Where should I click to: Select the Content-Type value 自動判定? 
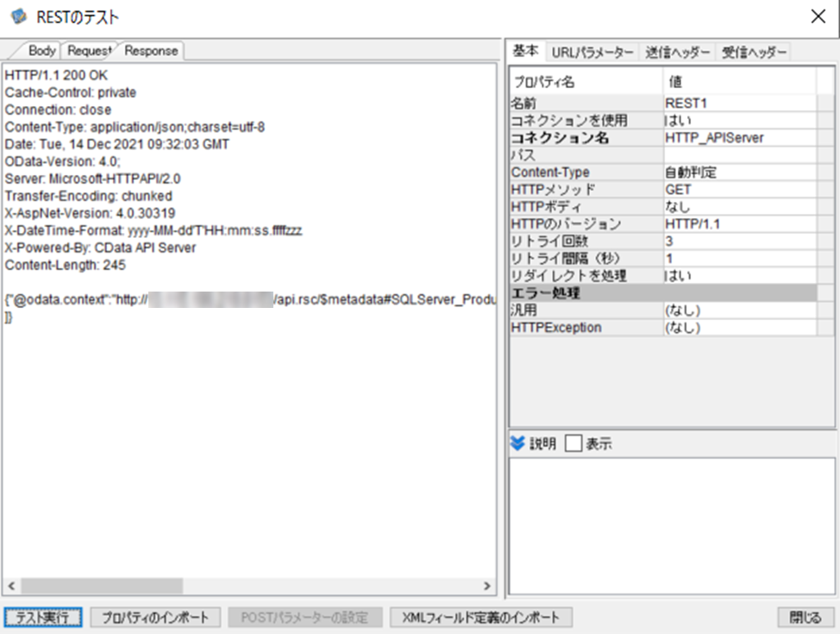(740, 172)
